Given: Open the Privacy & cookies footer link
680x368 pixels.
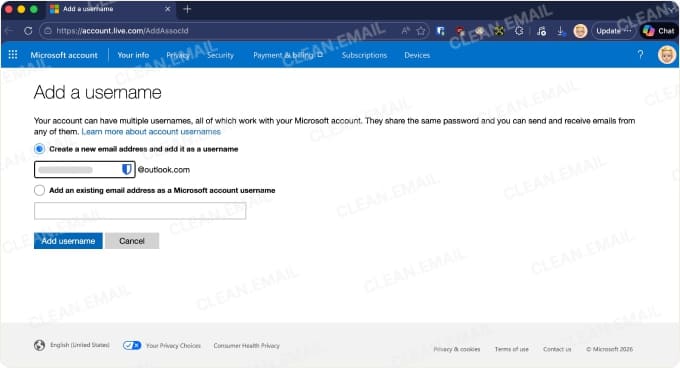Looking at the screenshot, I should (x=457, y=349).
